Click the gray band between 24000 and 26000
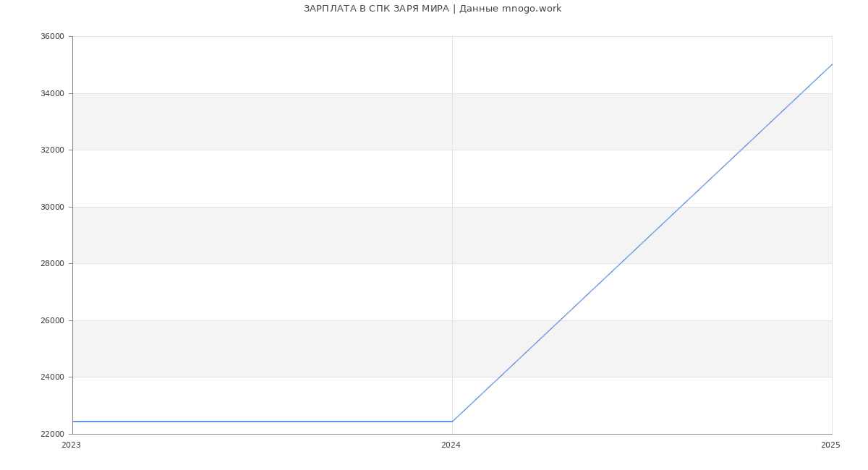The height and width of the screenshot is (470, 868). click(x=289, y=349)
